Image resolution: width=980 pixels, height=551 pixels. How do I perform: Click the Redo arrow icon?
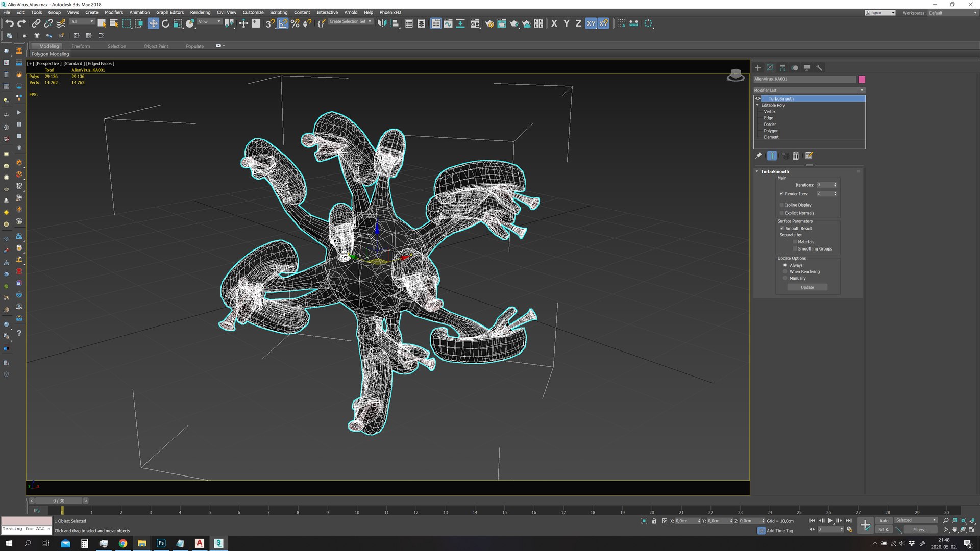[21, 23]
